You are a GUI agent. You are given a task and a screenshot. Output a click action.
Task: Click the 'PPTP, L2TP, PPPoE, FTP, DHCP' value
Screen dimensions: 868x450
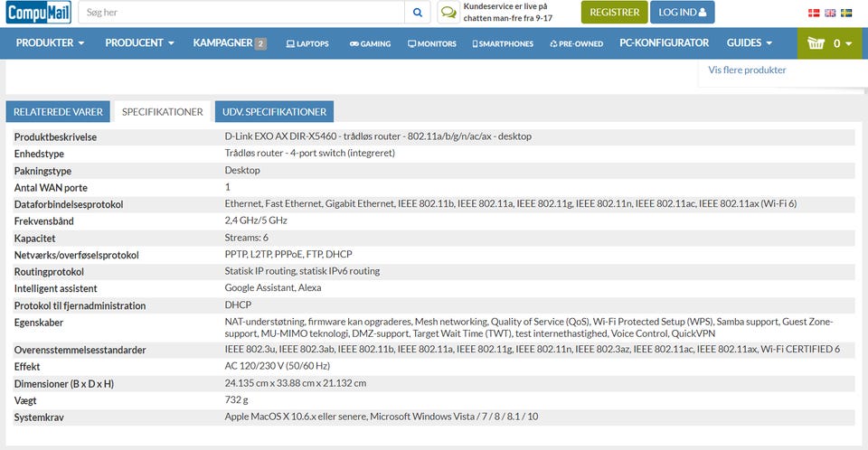click(288, 254)
